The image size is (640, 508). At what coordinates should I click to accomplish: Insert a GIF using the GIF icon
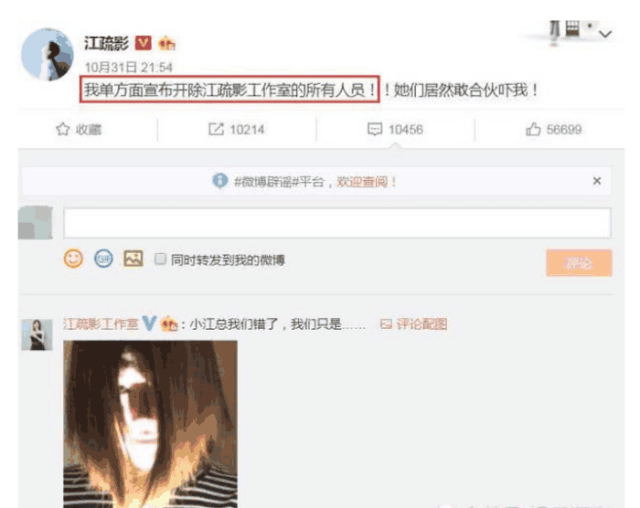(x=103, y=259)
